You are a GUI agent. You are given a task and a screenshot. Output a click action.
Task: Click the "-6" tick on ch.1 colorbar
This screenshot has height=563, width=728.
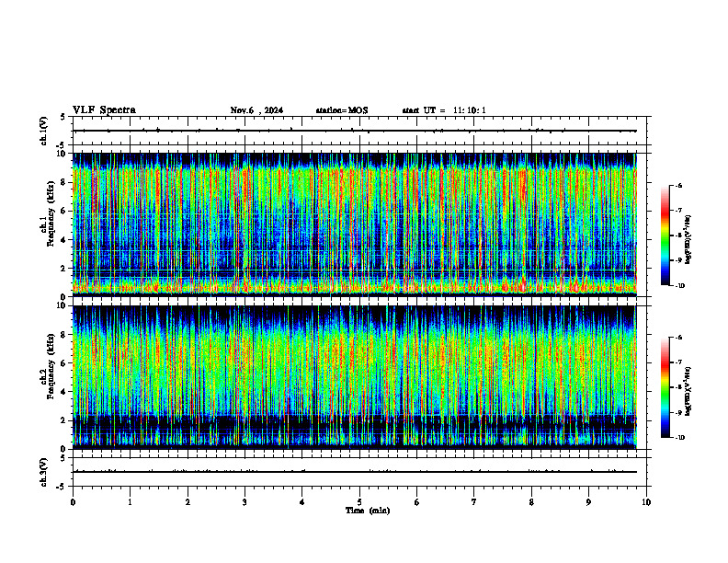(678, 186)
